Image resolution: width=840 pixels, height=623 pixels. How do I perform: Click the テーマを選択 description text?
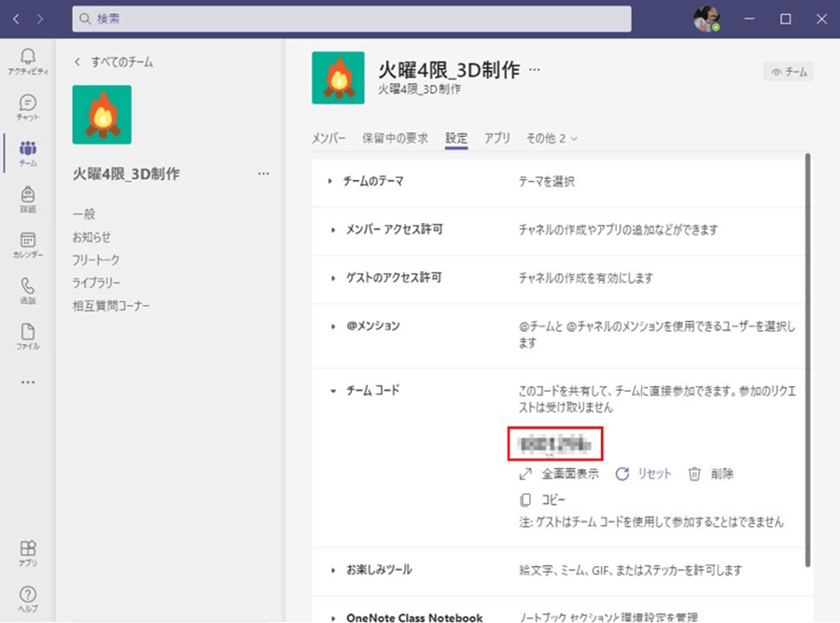(x=546, y=182)
